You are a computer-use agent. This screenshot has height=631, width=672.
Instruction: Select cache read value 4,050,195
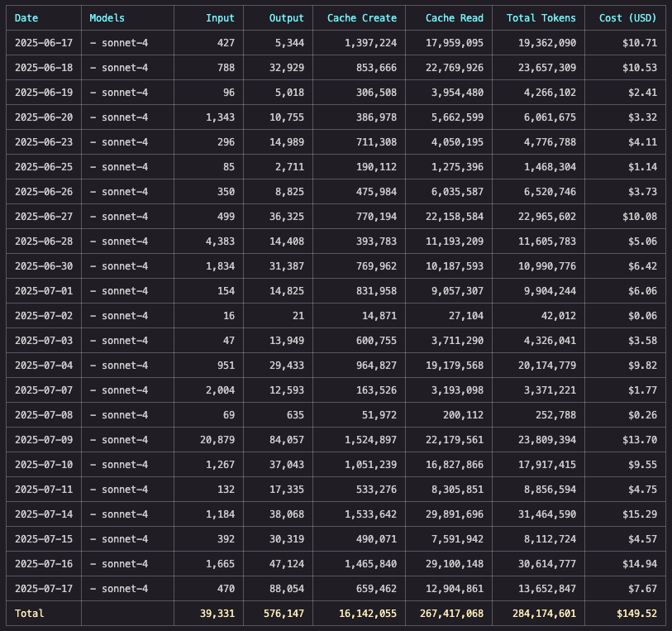coord(457,142)
